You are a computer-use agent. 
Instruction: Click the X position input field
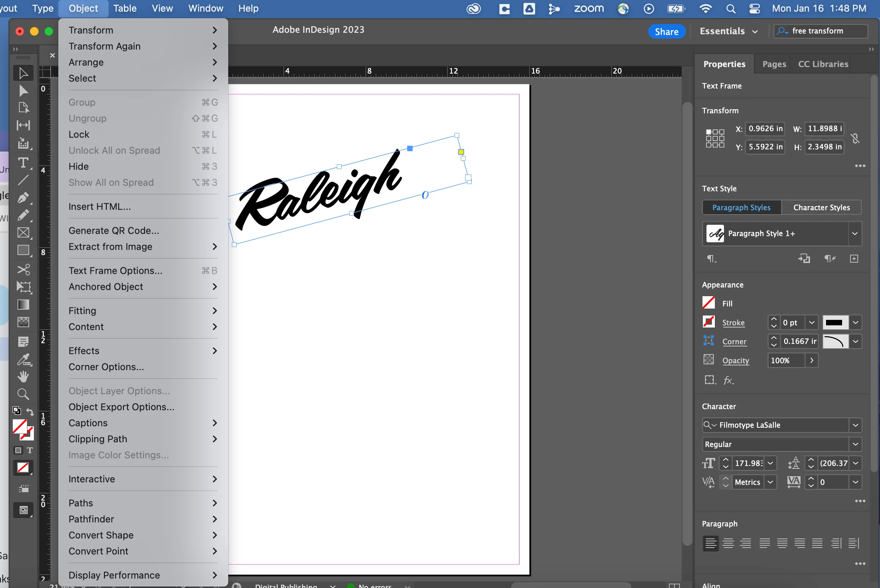765,129
